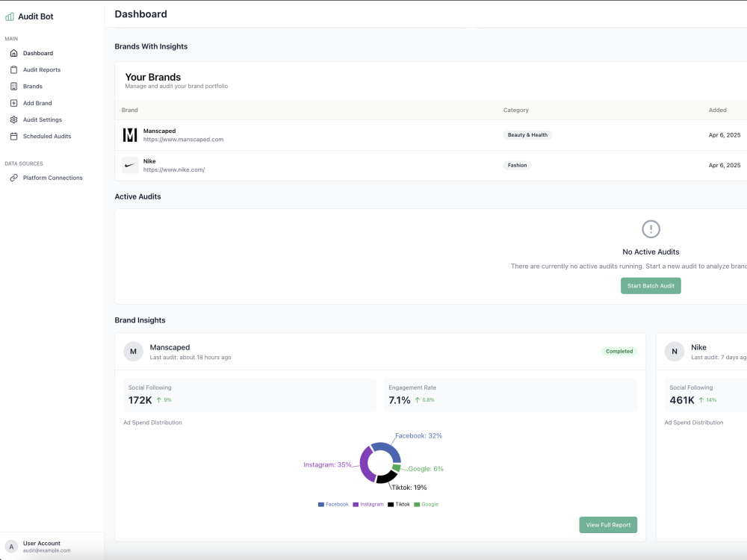Click the Added column header
The width and height of the screenshot is (747, 560).
[717, 110]
